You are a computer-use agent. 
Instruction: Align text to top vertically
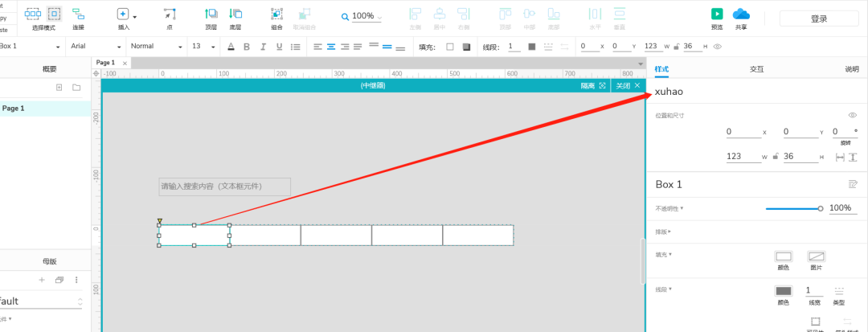pyautogui.click(x=374, y=46)
